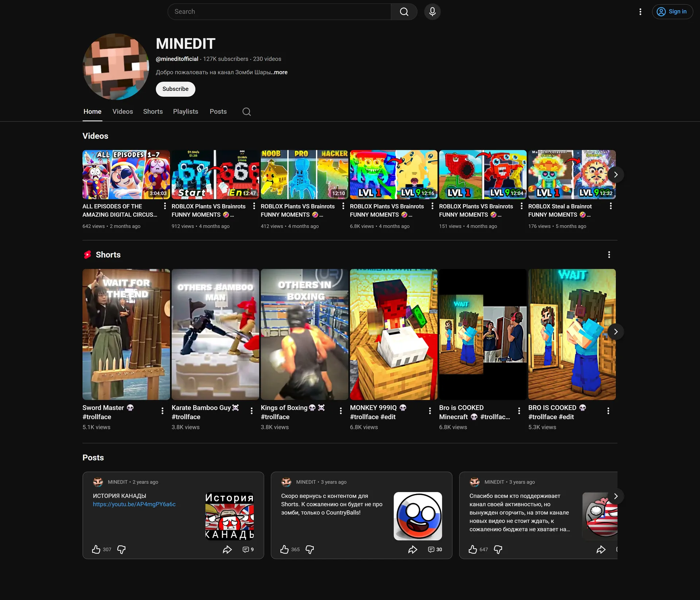Switch to the Videos tab
This screenshot has height=600, width=700.
122,112
